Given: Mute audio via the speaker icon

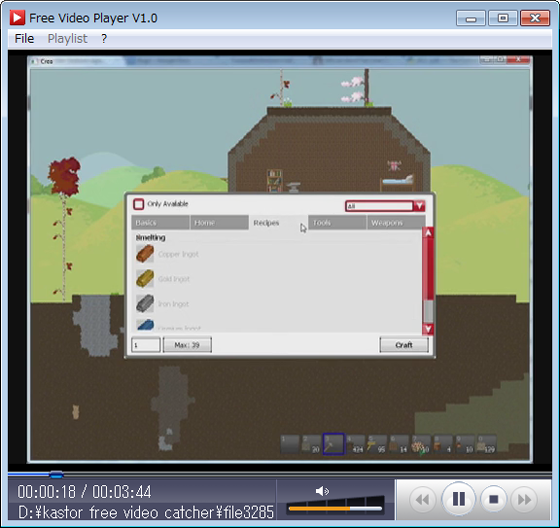Looking at the screenshot, I should click(322, 491).
